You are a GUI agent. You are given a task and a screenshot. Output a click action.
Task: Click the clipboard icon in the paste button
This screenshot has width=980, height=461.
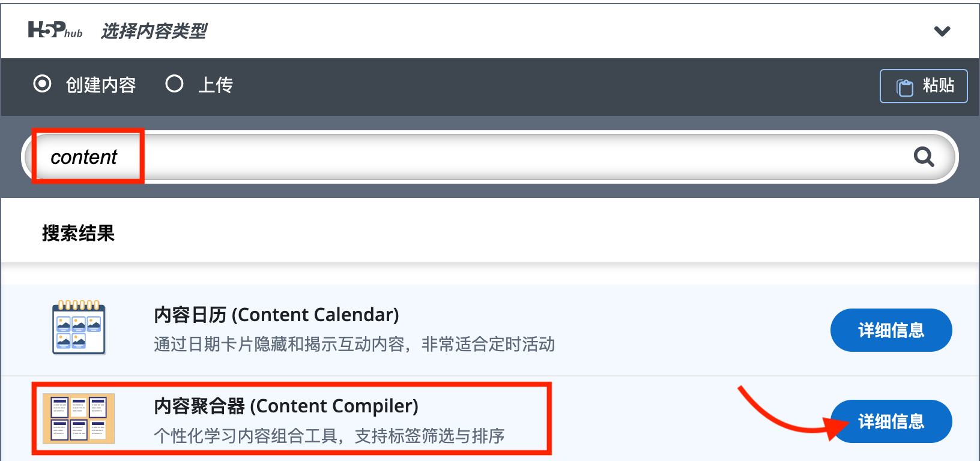click(x=904, y=87)
